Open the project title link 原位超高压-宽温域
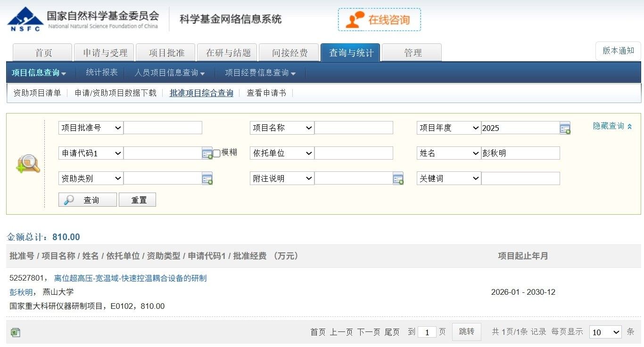 (x=130, y=278)
